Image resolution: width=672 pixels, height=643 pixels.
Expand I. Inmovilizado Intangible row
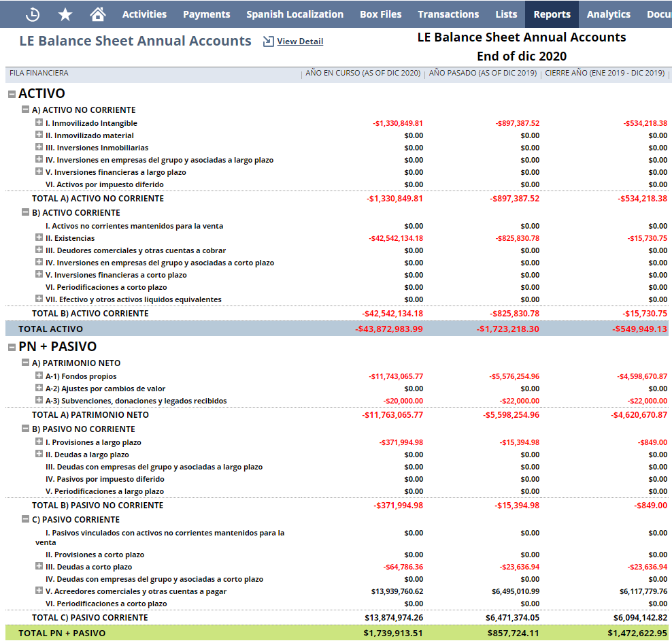click(39, 122)
